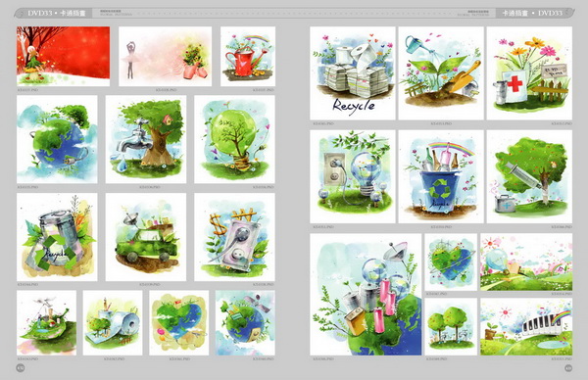Open the large earth with batteries illustration
This screenshot has width=588, height=380.
point(366,295)
